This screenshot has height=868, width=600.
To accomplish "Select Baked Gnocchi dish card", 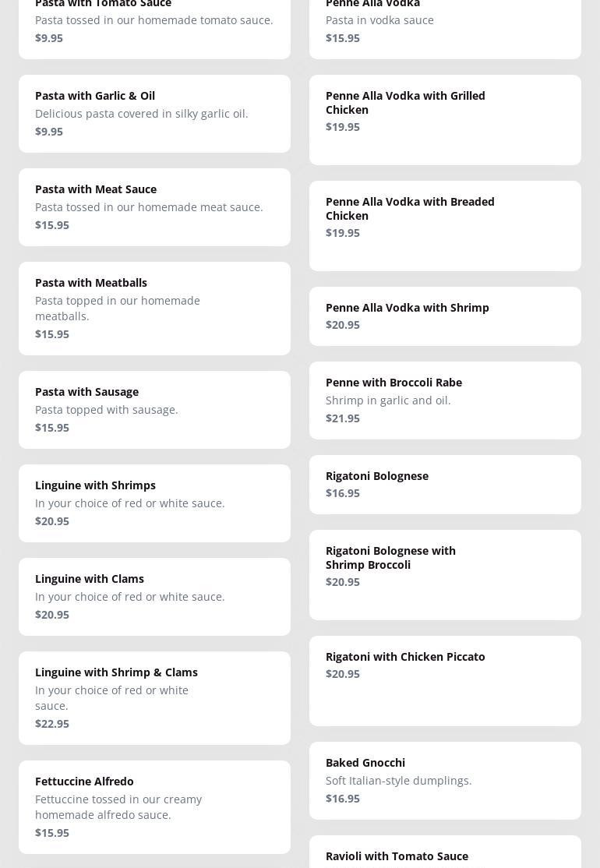I will pyautogui.click(x=445, y=781).
